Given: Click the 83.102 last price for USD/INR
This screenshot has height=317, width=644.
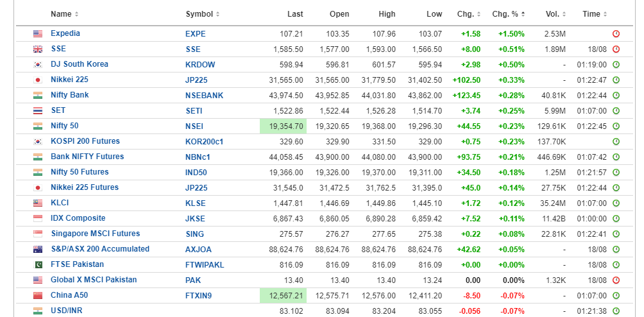Looking at the screenshot, I should (x=292, y=311).
